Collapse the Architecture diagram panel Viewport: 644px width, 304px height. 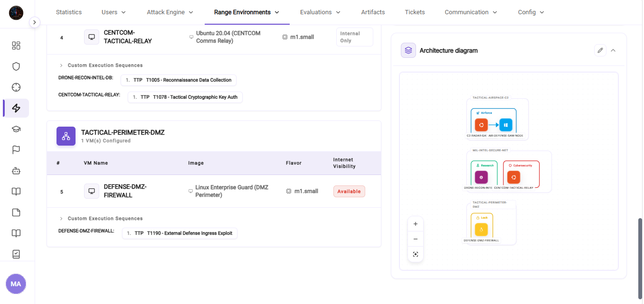[x=613, y=50]
